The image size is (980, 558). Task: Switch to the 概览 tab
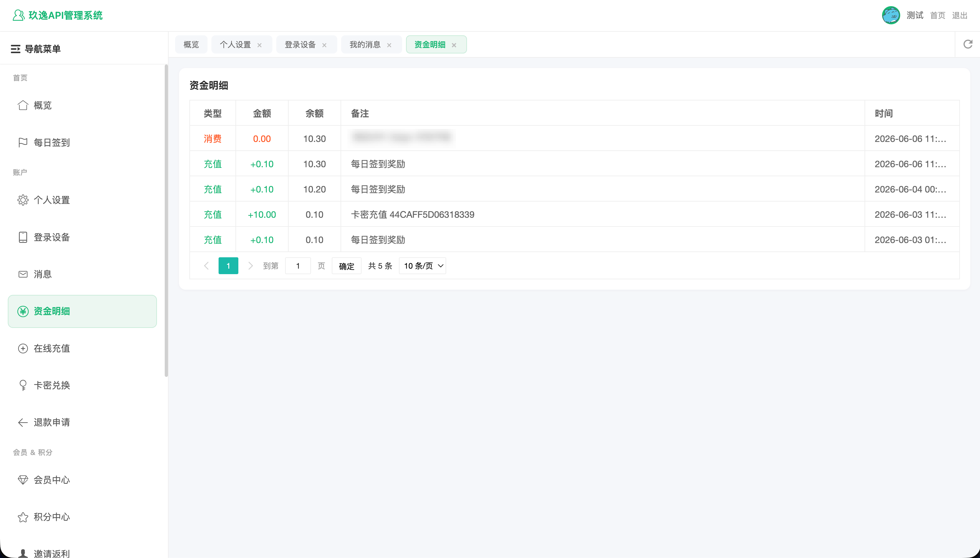coord(191,44)
